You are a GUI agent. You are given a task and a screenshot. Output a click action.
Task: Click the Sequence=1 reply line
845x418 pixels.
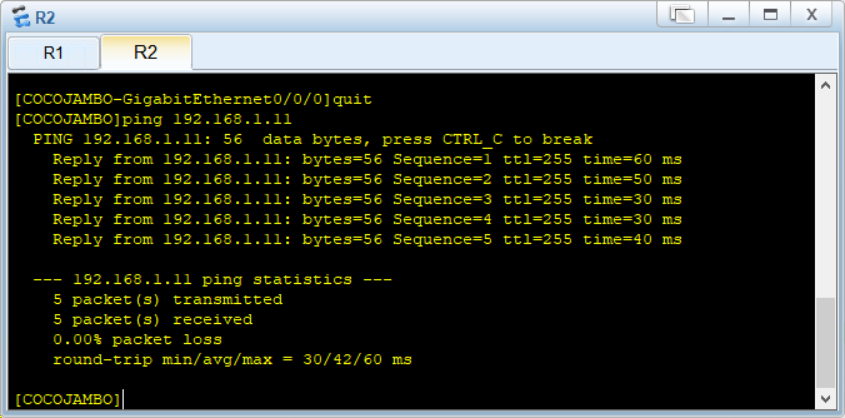coord(367,159)
